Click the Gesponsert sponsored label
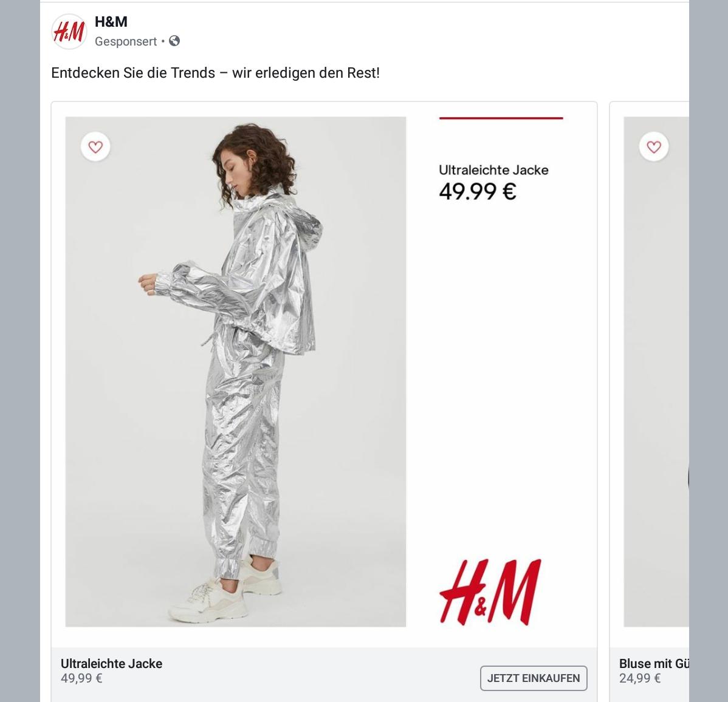 (126, 41)
